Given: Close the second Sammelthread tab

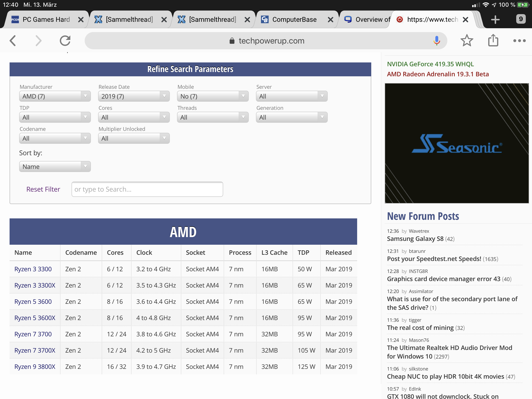Looking at the screenshot, I should 247,20.
